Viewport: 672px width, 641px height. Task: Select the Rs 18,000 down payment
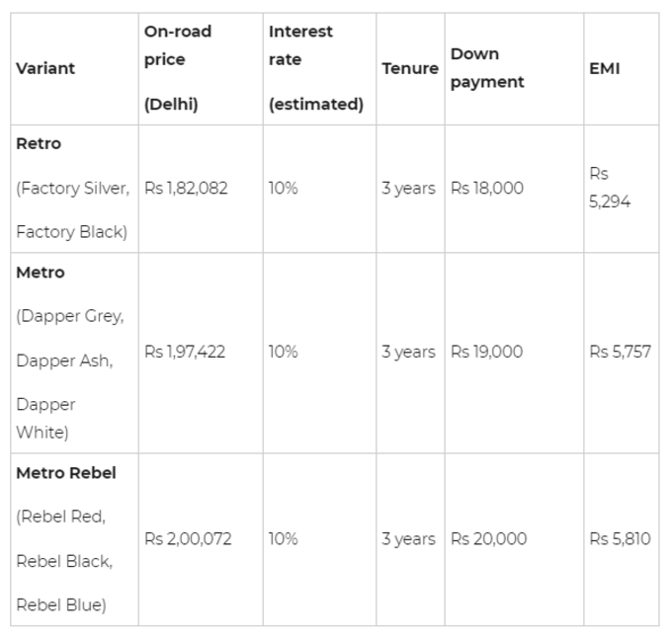[487, 188]
